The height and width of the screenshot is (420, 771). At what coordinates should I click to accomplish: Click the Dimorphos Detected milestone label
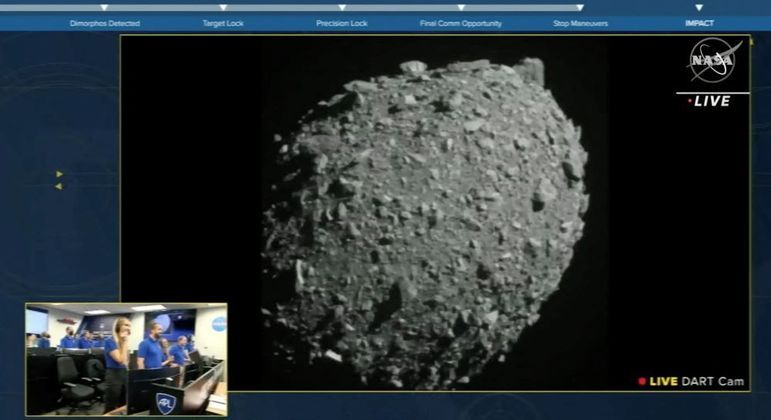coord(105,23)
